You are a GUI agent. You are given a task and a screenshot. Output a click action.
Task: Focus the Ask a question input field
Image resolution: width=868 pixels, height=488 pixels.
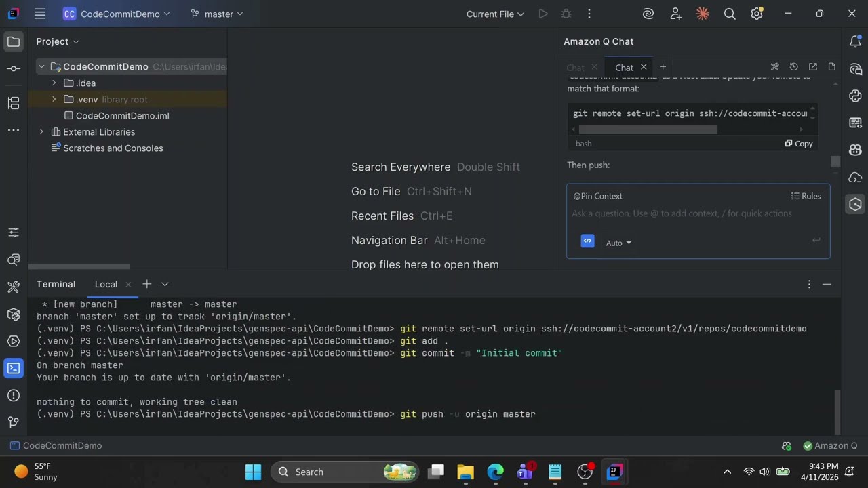click(x=682, y=213)
